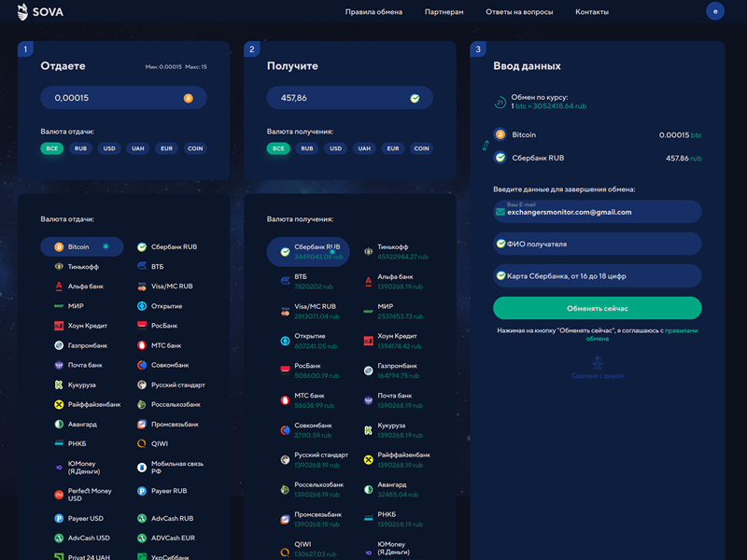Open Контакты menu item
Screen dimensions: 747x560
[x=592, y=12]
